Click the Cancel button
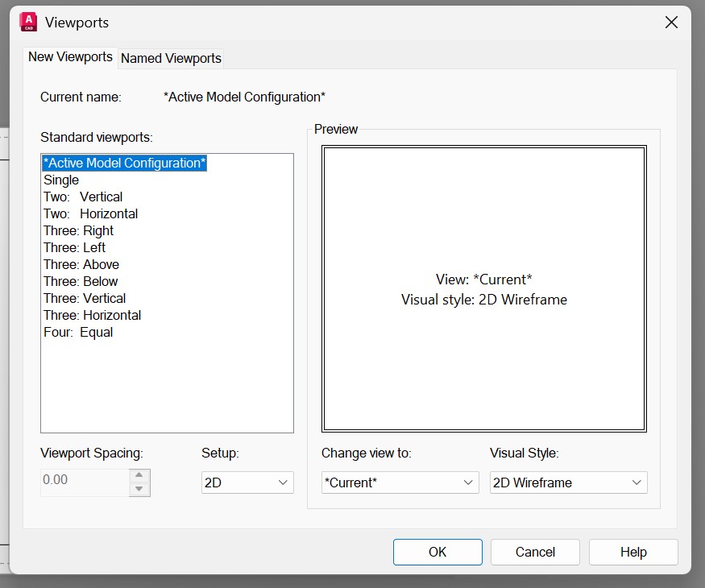Image resolution: width=705 pixels, height=588 pixels. tap(535, 552)
